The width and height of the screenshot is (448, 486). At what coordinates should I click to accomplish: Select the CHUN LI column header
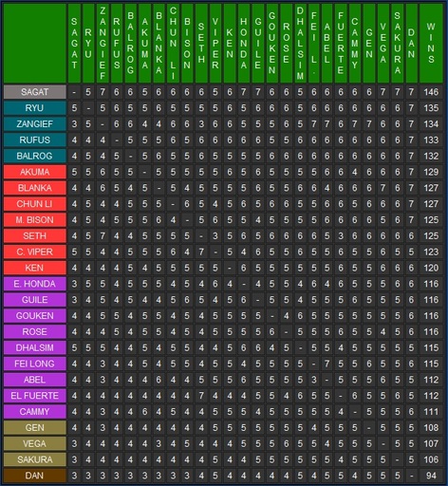pyautogui.click(x=173, y=44)
